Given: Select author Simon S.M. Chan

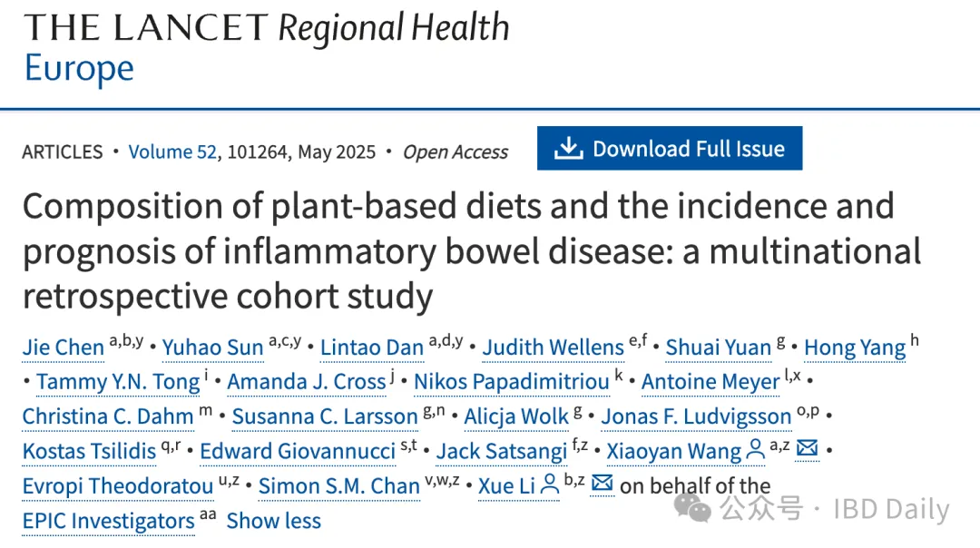Looking at the screenshot, I should [x=338, y=486].
